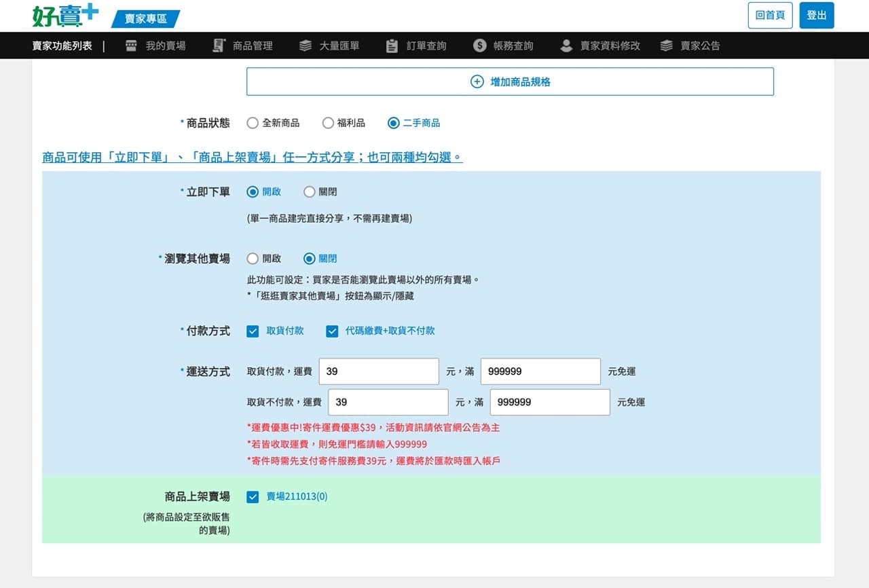The width and height of the screenshot is (869, 588).
Task: Click the layers icon beside 賣家公告
Action: click(x=667, y=45)
